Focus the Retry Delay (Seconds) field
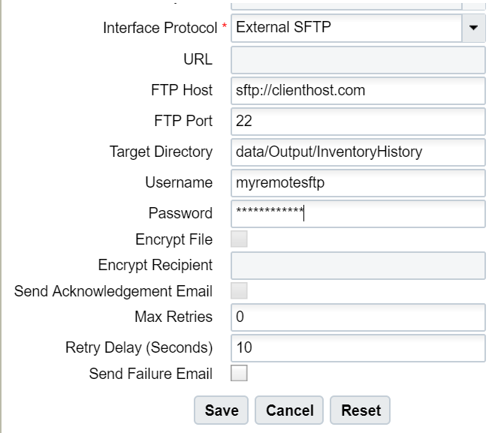Image resolution: width=504 pixels, height=433 pixels. (x=358, y=347)
